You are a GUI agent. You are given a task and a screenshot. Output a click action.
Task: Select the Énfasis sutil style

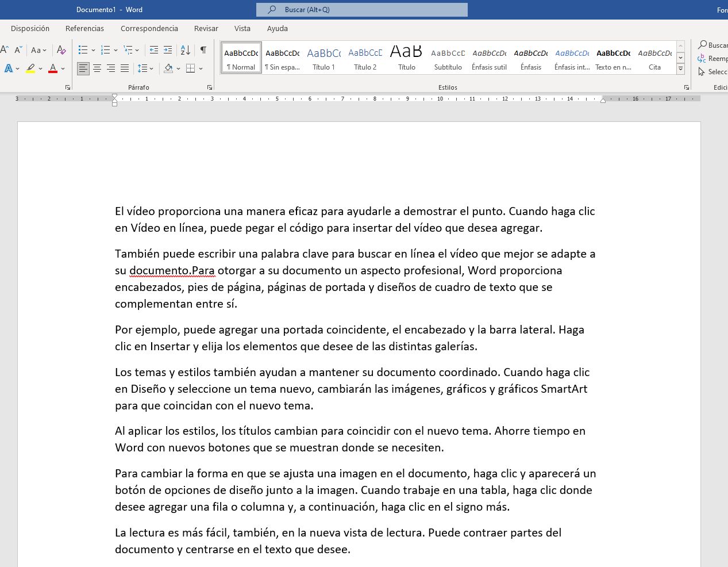pos(489,58)
